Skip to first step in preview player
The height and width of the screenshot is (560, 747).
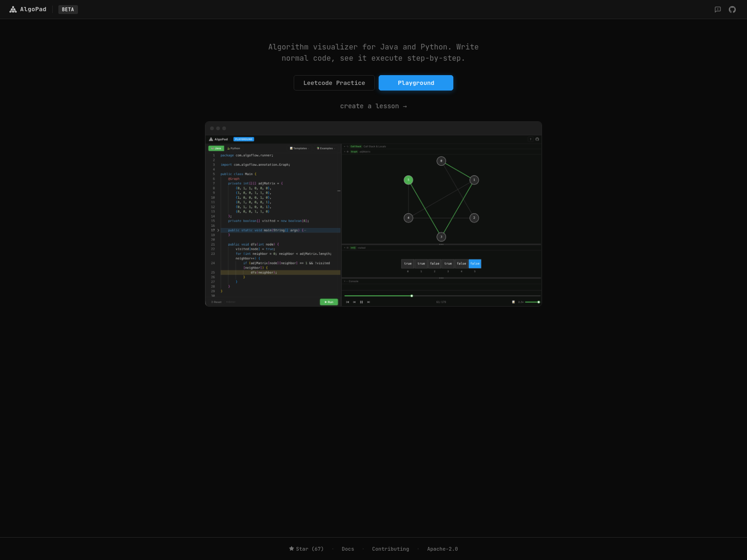(x=347, y=302)
